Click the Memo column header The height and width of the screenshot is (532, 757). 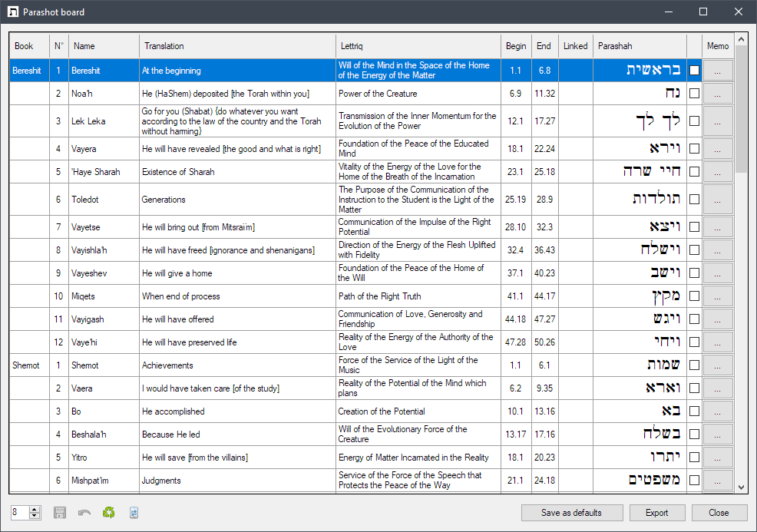tap(718, 46)
